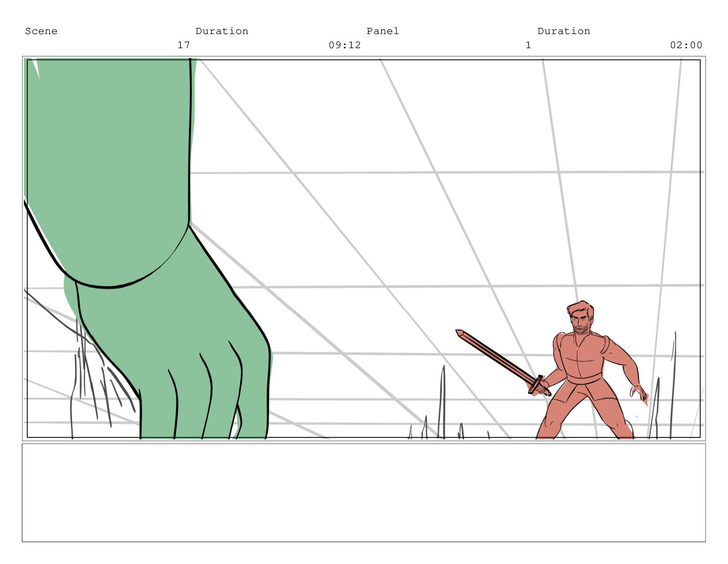728x564 pixels.
Task: Click the 'Panel' header label
Action: (383, 31)
